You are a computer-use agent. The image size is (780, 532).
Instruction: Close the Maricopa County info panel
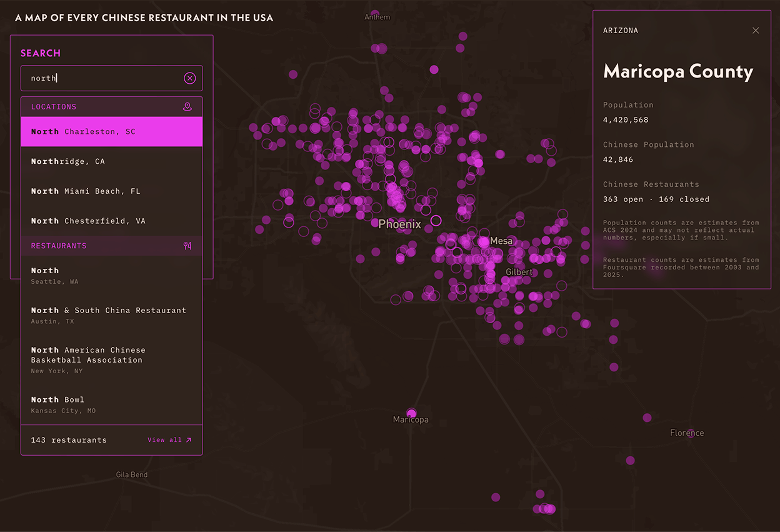[756, 31]
